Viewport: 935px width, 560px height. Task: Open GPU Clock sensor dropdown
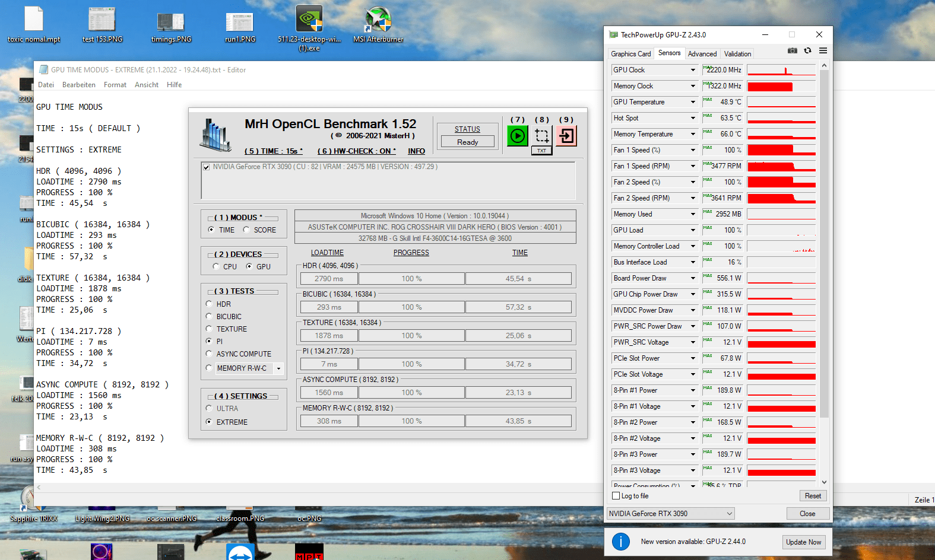coord(692,70)
